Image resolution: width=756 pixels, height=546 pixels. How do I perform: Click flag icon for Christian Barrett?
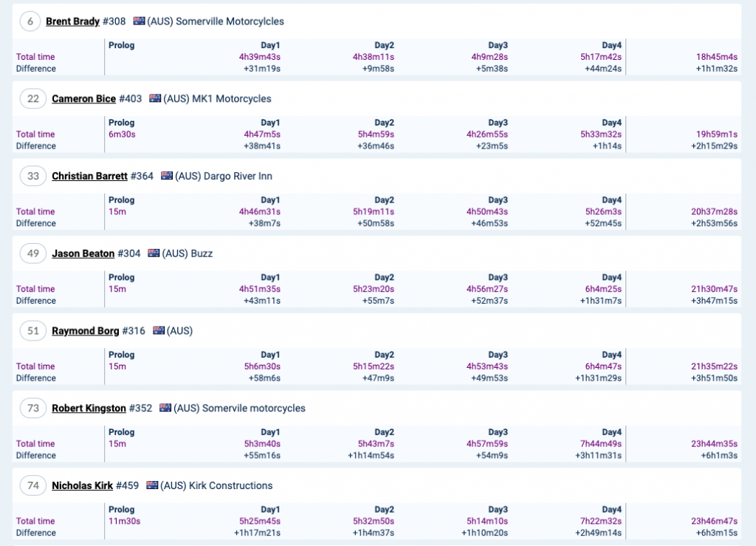[x=167, y=176]
